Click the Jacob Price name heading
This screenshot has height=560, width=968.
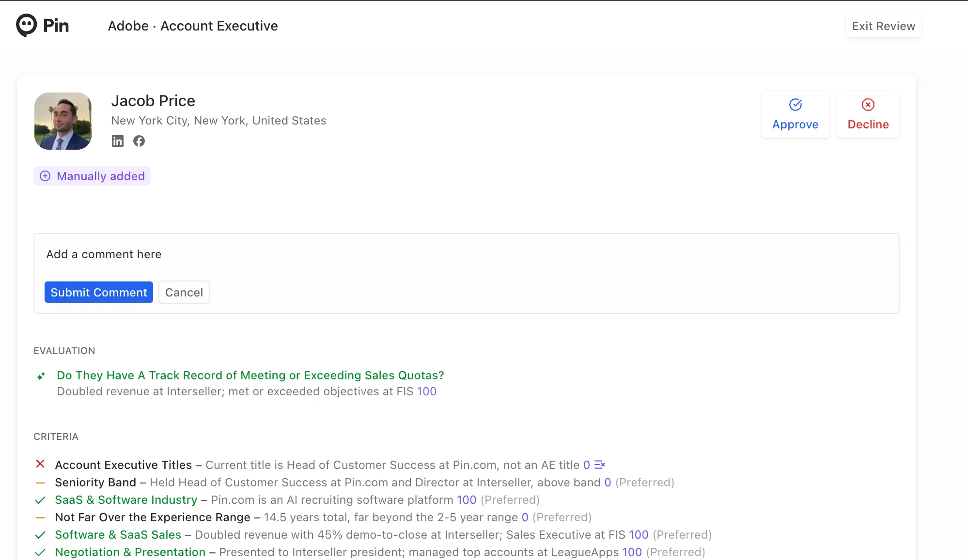tap(153, 101)
